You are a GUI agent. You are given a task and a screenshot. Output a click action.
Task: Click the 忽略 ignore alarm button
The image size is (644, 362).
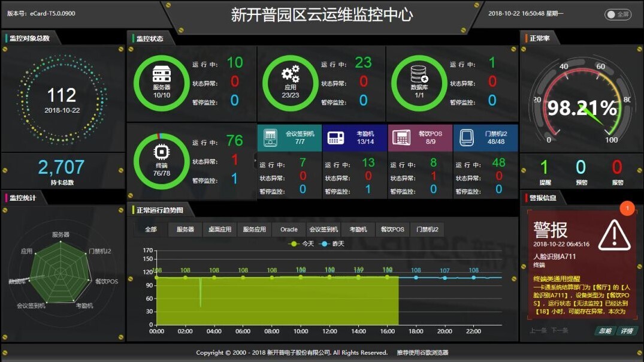pyautogui.click(x=604, y=331)
